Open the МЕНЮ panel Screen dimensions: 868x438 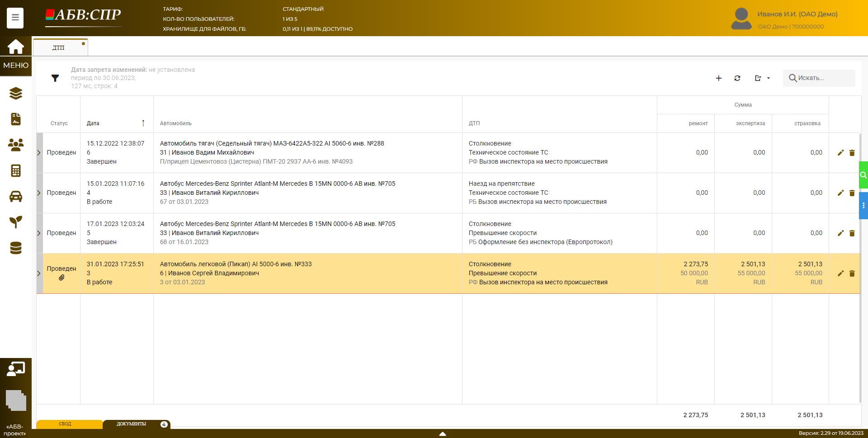point(15,66)
